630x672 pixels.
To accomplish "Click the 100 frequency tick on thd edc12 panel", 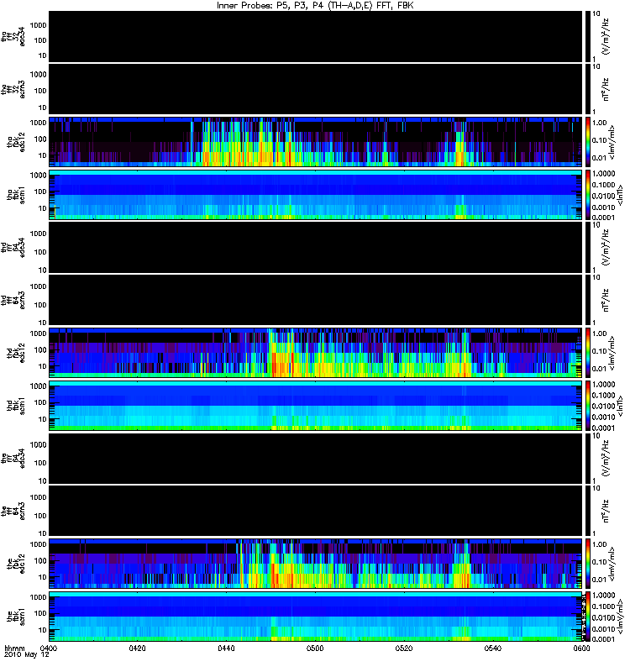I will click(40, 350).
